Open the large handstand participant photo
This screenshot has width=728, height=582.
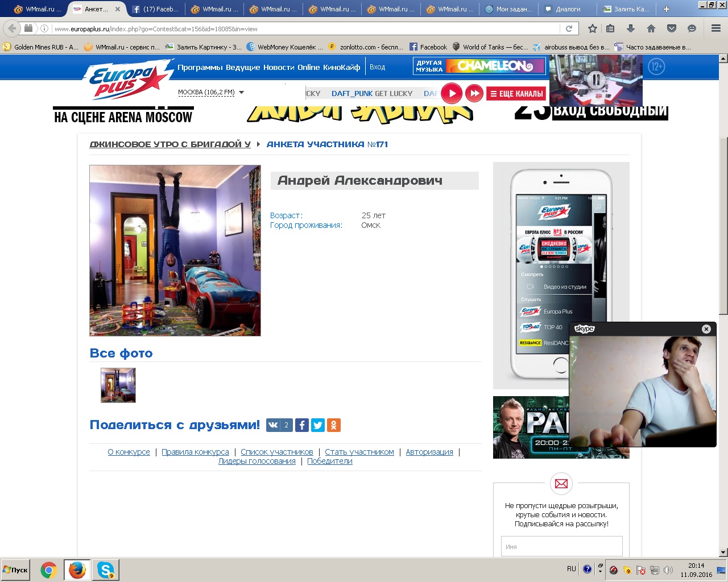pyautogui.click(x=175, y=251)
